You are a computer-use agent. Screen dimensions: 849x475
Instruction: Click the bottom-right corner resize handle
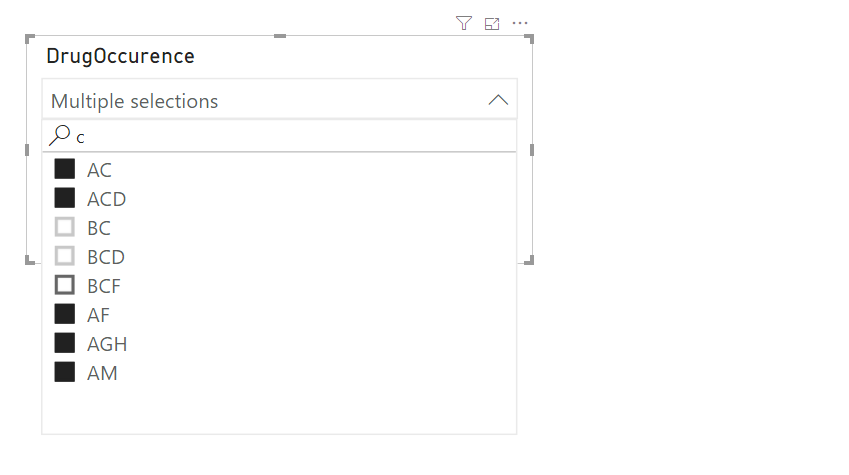coord(529,260)
